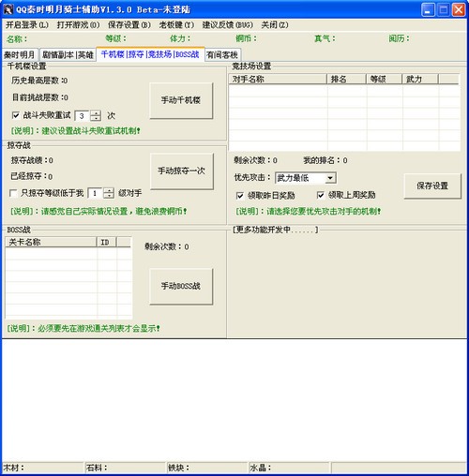Click the 老板键(Y) menu item
Image resolution: width=469 pixels, height=476 pixels.
pyautogui.click(x=176, y=24)
